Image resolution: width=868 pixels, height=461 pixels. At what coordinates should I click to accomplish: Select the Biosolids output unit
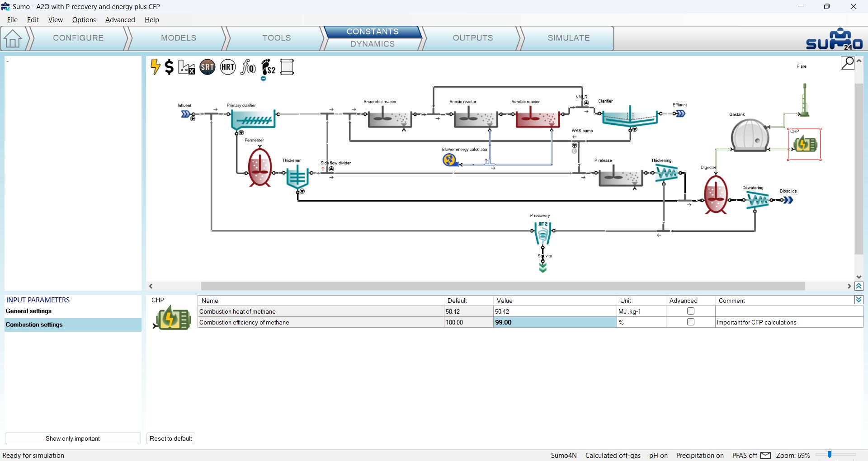(x=788, y=200)
